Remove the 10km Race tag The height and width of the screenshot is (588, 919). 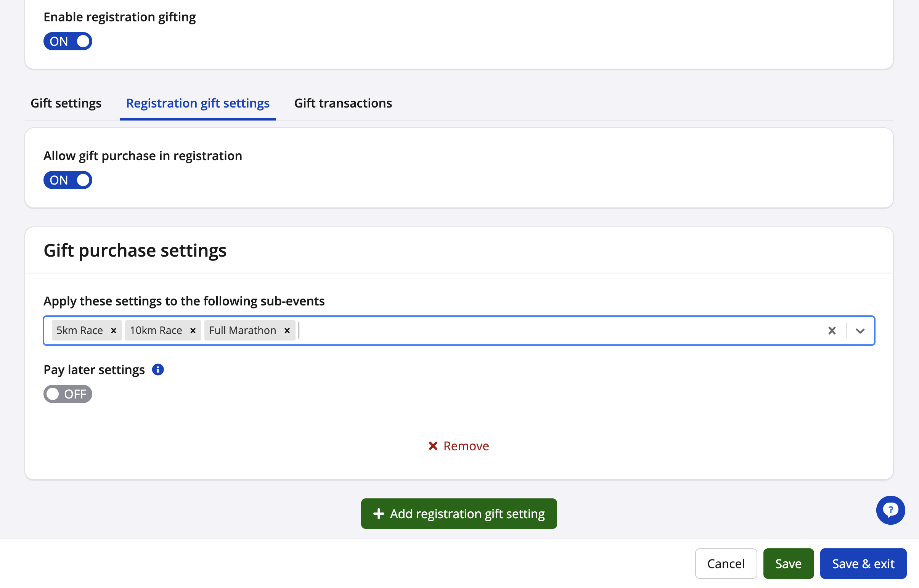pyautogui.click(x=193, y=330)
